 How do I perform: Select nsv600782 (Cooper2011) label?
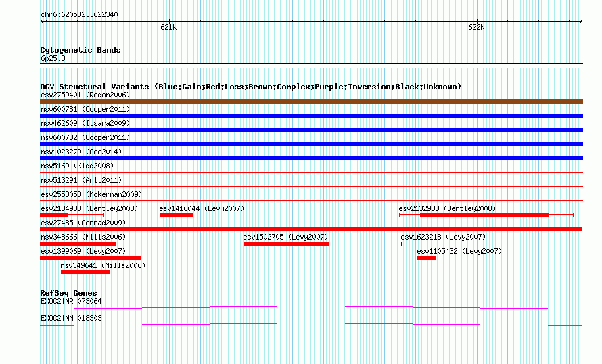click(85, 137)
